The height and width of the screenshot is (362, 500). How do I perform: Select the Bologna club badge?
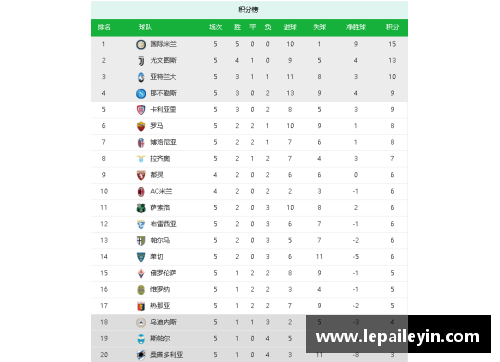click(141, 143)
